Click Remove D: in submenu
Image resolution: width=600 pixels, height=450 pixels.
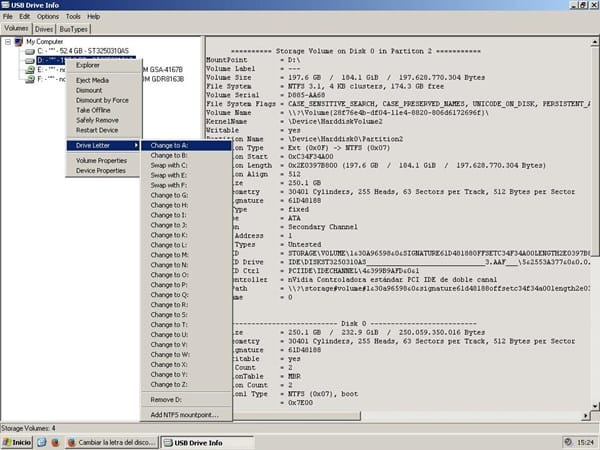[167, 400]
